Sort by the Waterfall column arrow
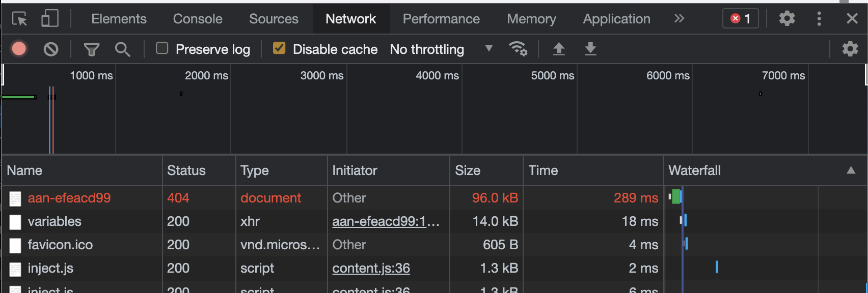 851,170
